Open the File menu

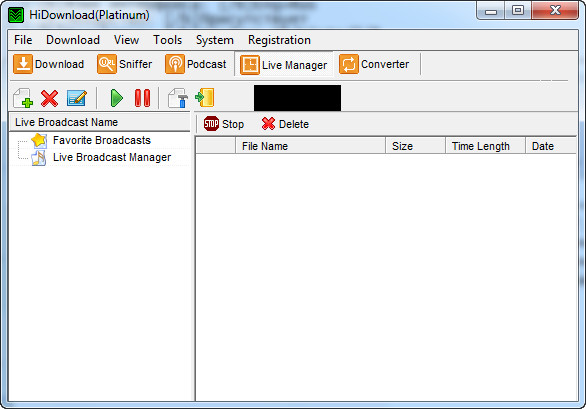(x=23, y=40)
